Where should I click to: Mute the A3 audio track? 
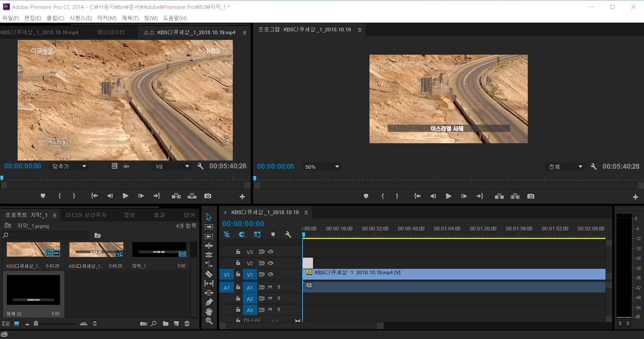[x=270, y=309]
